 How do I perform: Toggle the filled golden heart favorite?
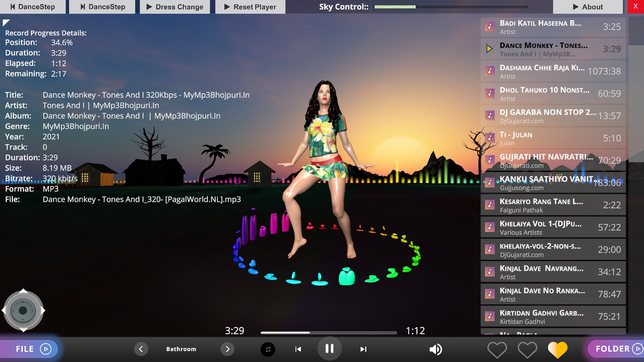coord(557,350)
